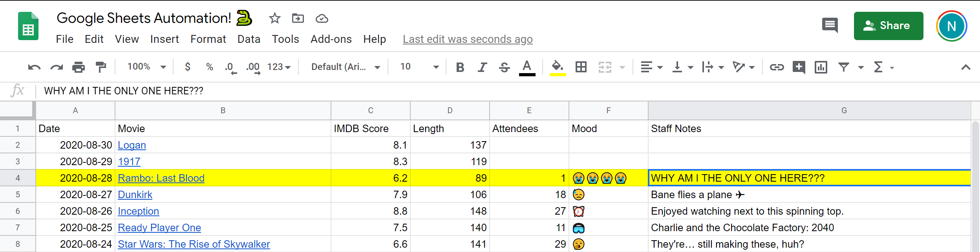Viewport: 980px width, 252px height.
Task: Open the Format menu
Action: coord(208,39)
